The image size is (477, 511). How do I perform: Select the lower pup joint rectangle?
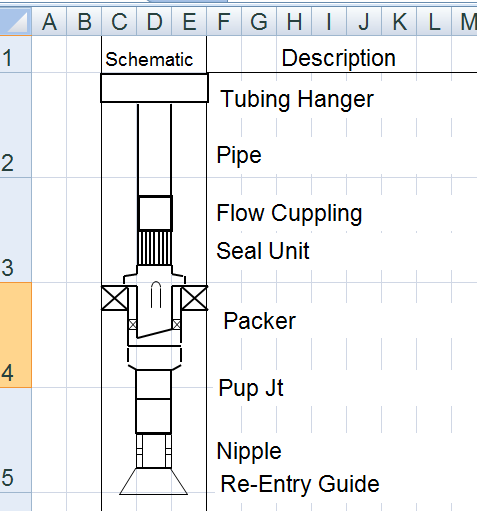coord(154,416)
